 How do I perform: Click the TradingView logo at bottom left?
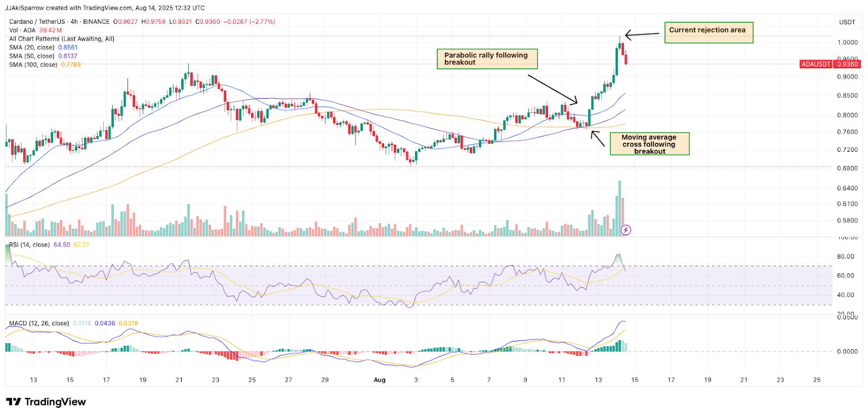[x=46, y=402]
